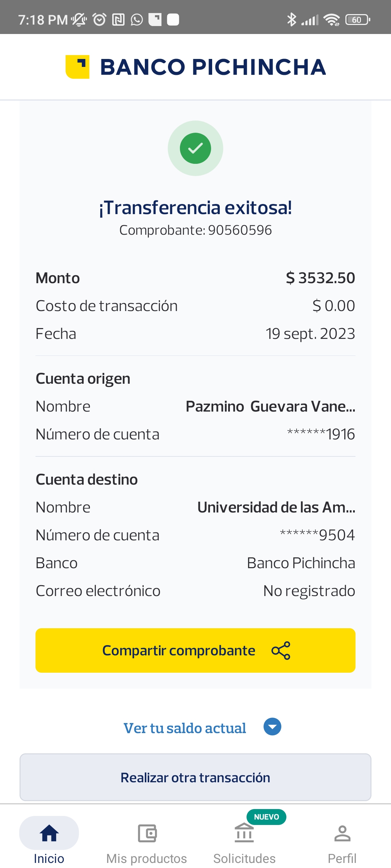Open the Perfil person icon

(x=342, y=833)
